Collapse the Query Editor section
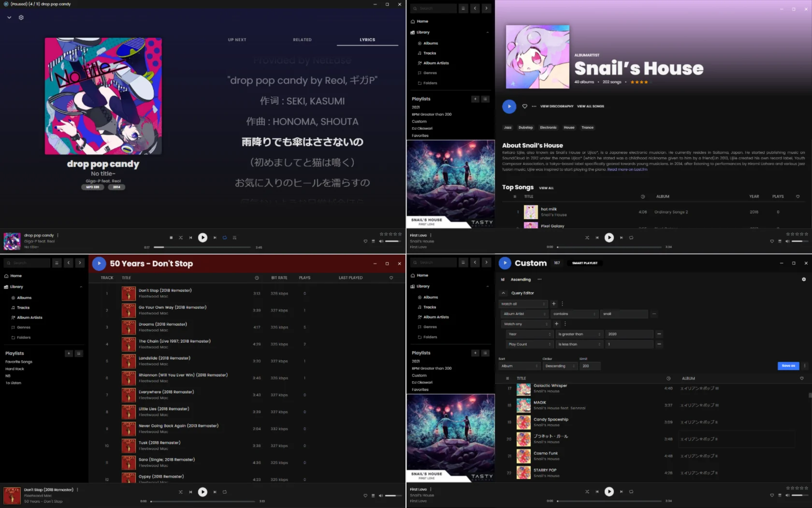This screenshot has height=508, width=812. click(x=503, y=293)
